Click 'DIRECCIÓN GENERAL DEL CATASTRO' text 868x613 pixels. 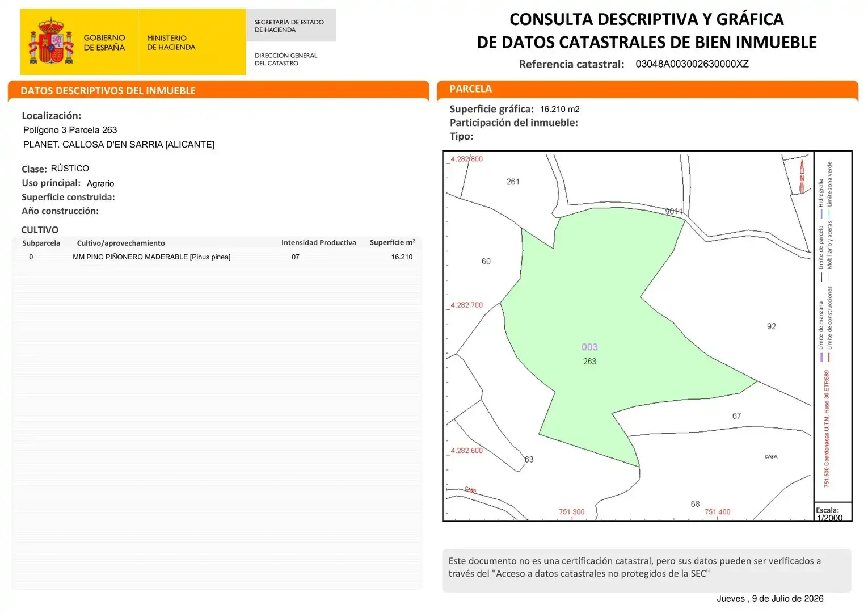[285, 59]
